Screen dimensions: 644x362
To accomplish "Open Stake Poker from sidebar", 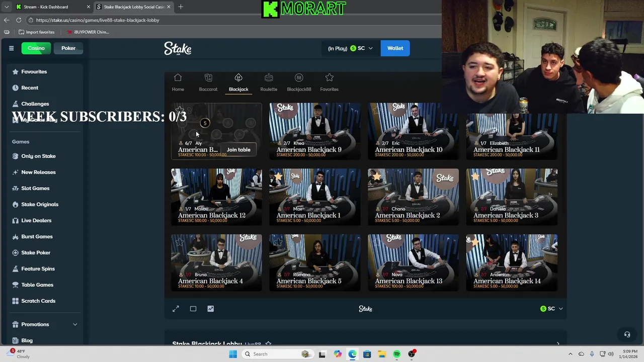I will pos(36,253).
